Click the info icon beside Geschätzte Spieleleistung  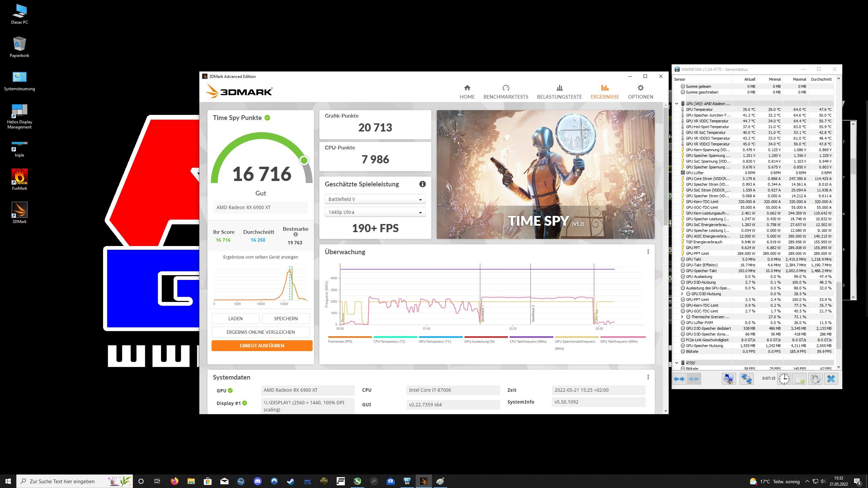point(422,184)
